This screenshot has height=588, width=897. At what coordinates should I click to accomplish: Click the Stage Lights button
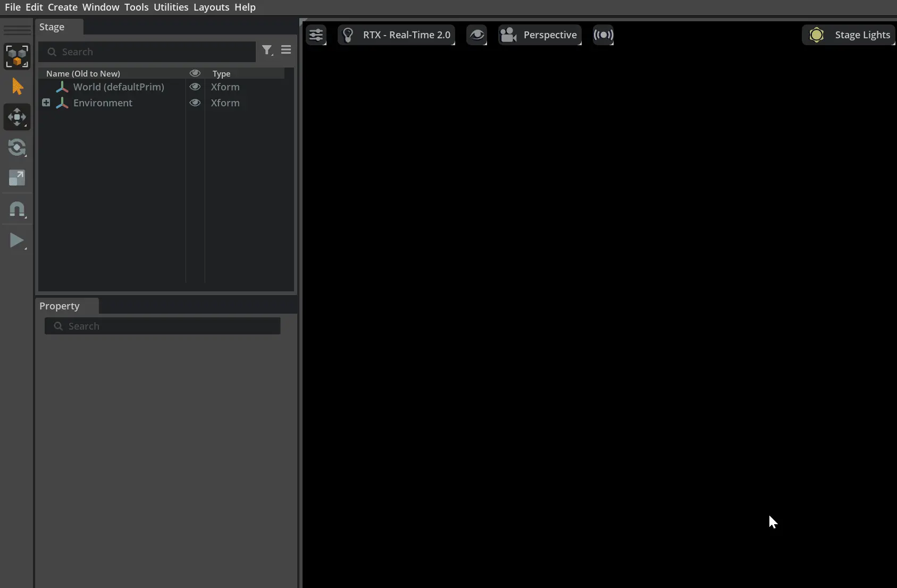[x=849, y=35]
